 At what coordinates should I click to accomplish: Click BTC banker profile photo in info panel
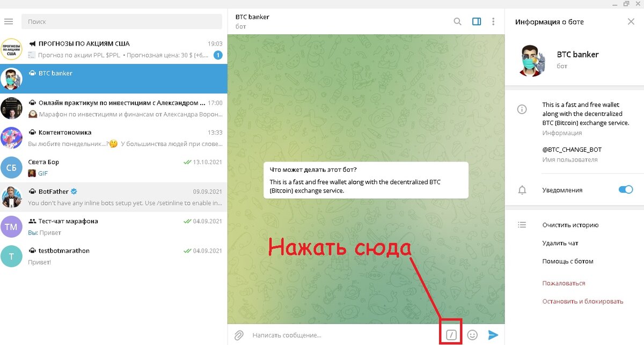point(533,60)
